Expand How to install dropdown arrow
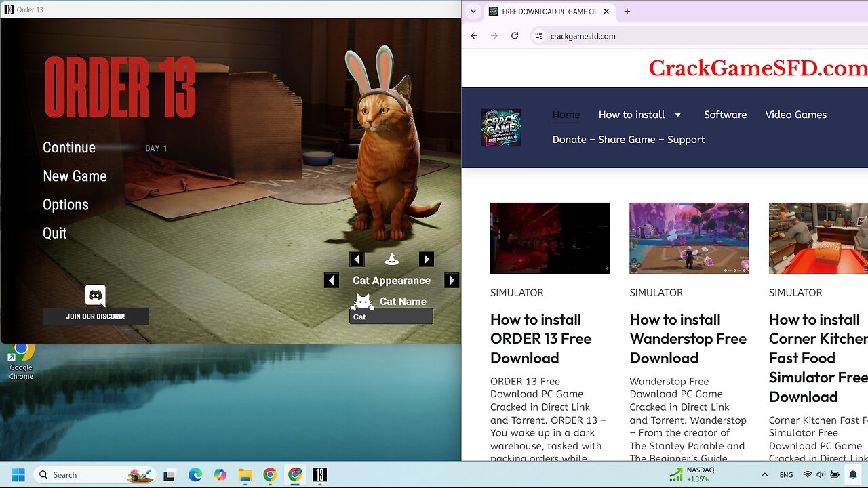 pos(677,115)
